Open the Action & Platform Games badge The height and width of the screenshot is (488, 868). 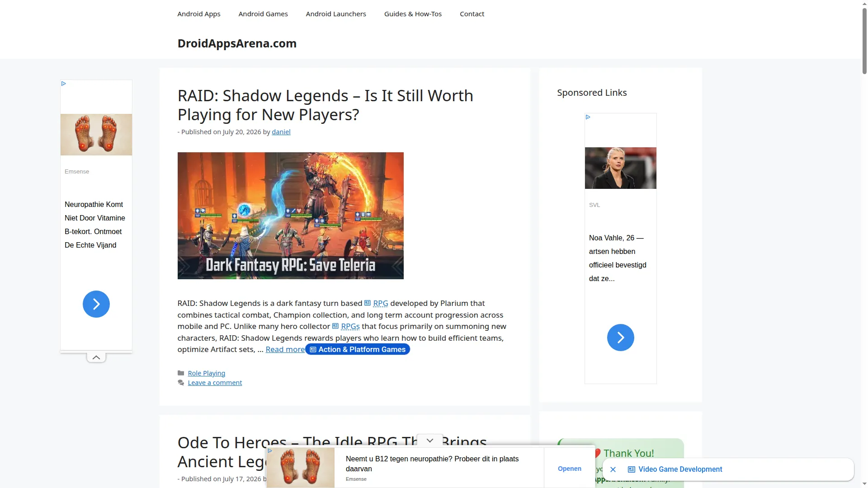(357, 349)
